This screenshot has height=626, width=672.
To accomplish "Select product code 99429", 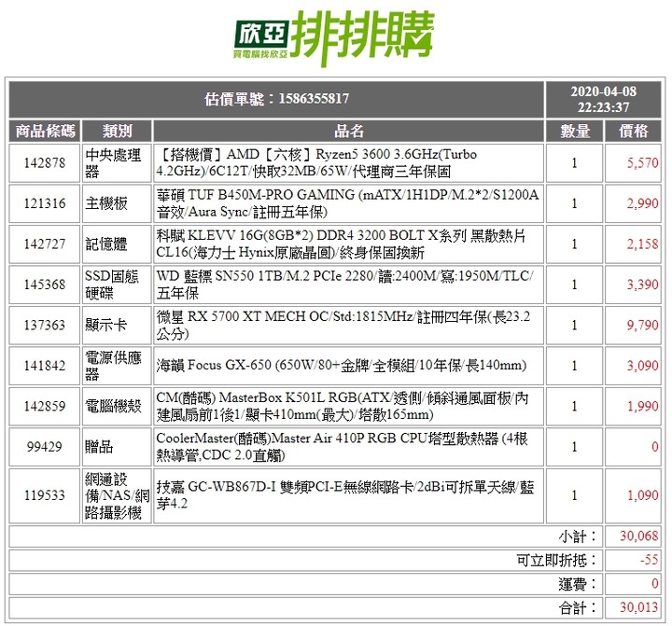I will 45,447.
